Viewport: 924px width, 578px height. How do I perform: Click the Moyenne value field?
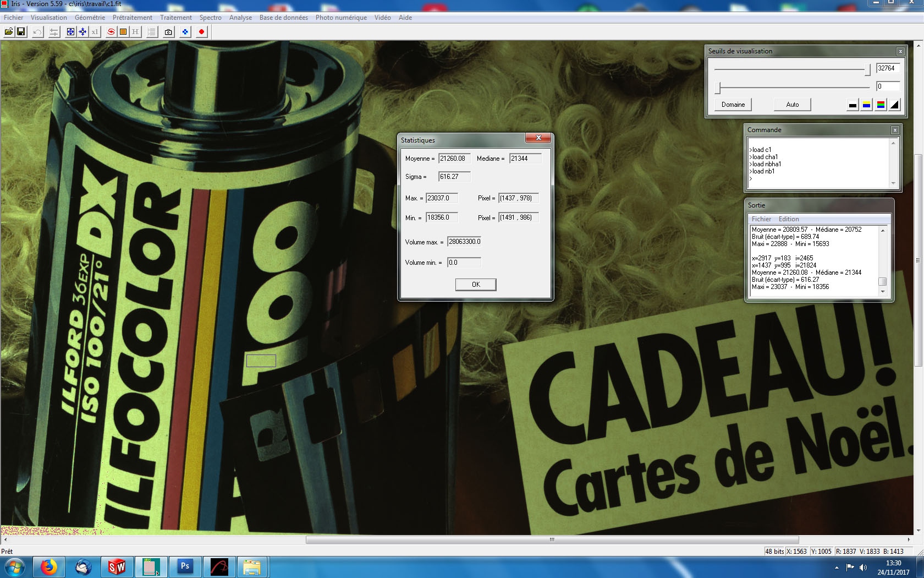(x=454, y=159)
